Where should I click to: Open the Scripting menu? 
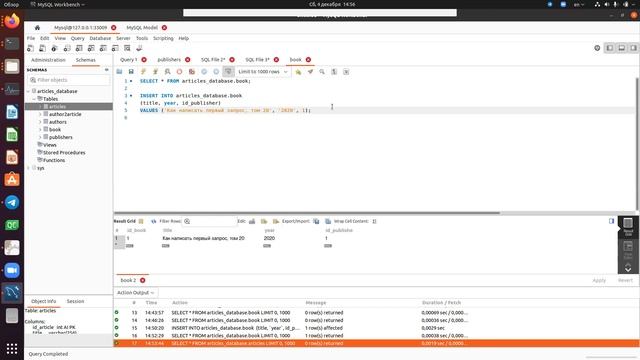(x=163, y=38)
